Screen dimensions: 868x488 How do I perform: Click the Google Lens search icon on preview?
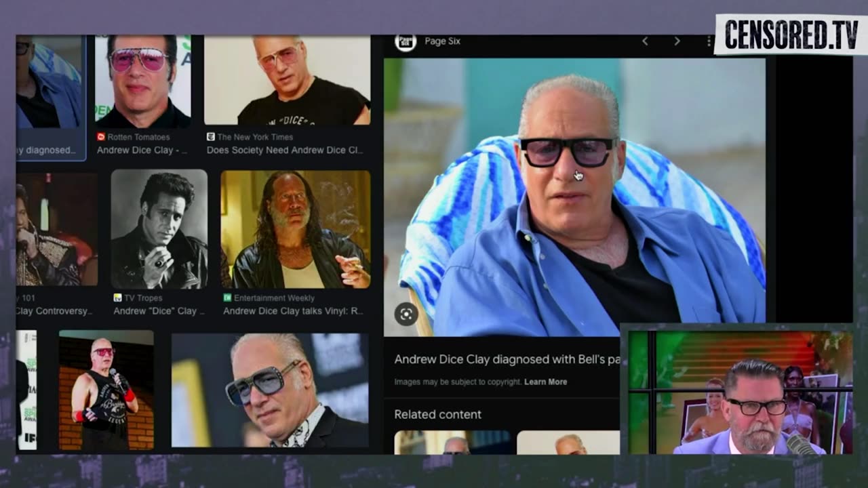(x=406, y=314)
